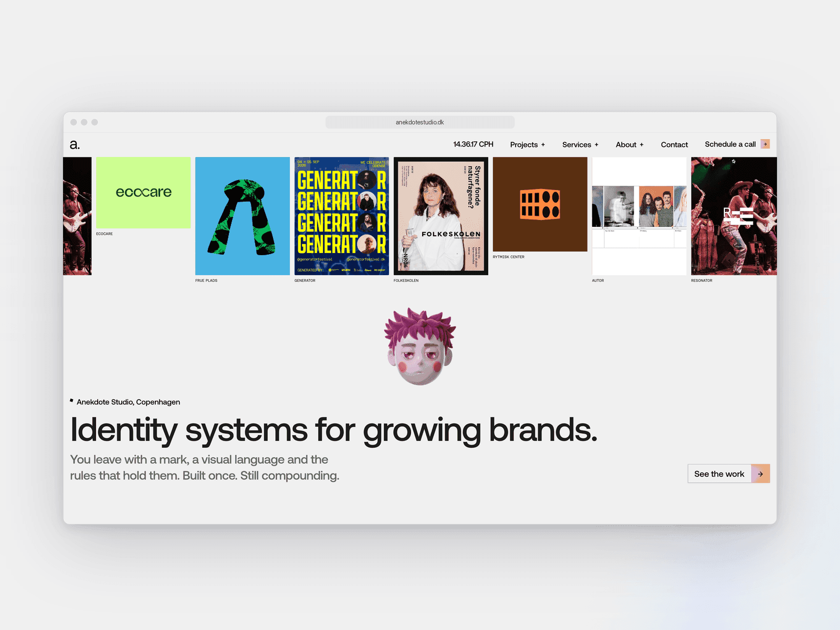
Task: Click the FOLKESKOLEN caption below the cover
Action: pyautogui.click(x=406, y=280)
